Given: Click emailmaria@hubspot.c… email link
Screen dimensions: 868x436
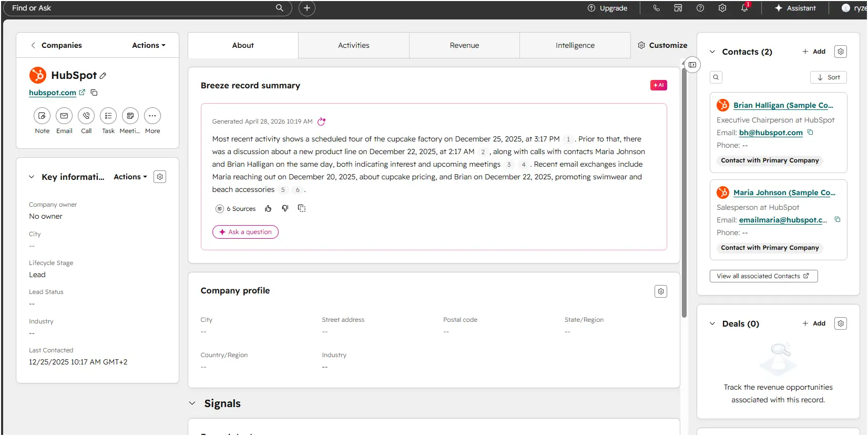Looking at the screenshot, I should point(783,220).
